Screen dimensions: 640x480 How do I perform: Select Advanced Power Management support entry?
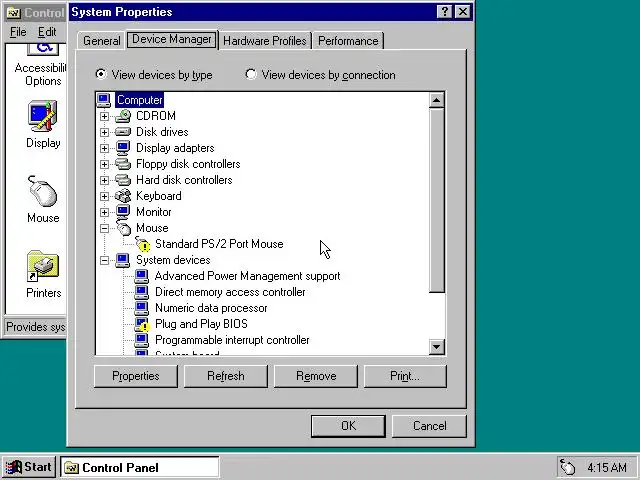247,276
